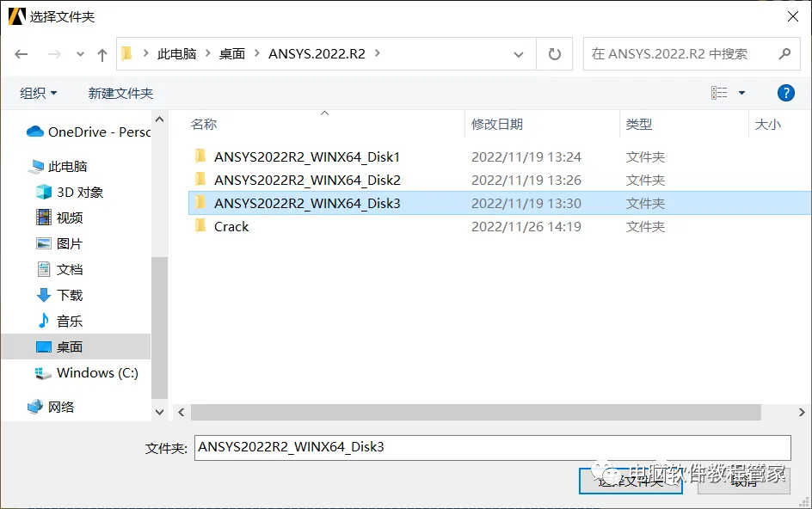Select the ANSYS2022R2_WINX64_Disk1 folder name
The image size is (812, 509).
[307, 156]
